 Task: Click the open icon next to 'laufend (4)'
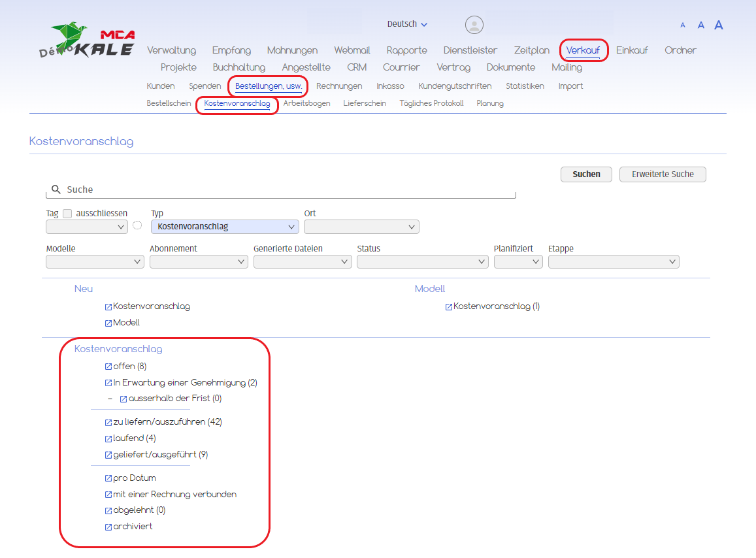click(108, 438)
